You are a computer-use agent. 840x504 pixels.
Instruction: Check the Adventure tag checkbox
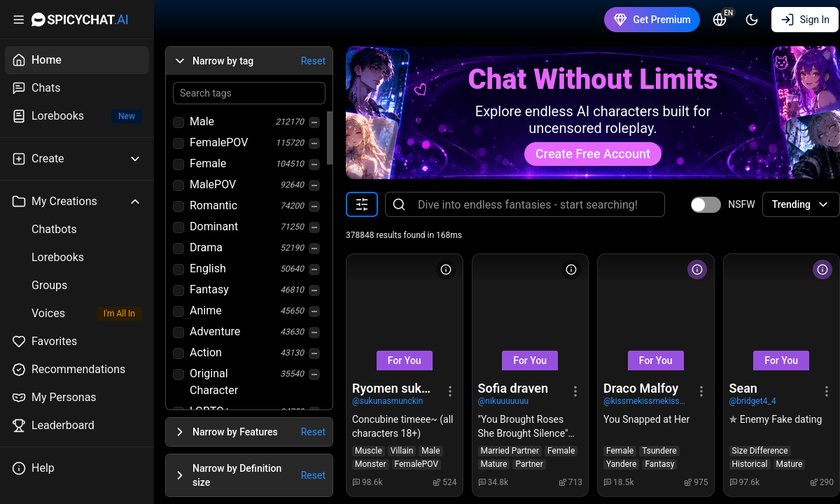pyautogui.click(x=178, y=332)
